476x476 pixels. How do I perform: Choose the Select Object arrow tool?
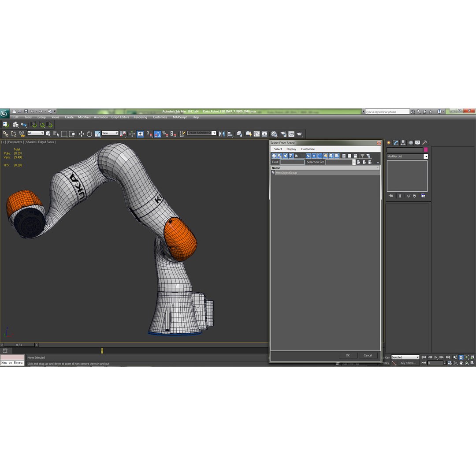click(x=48, y=134)
